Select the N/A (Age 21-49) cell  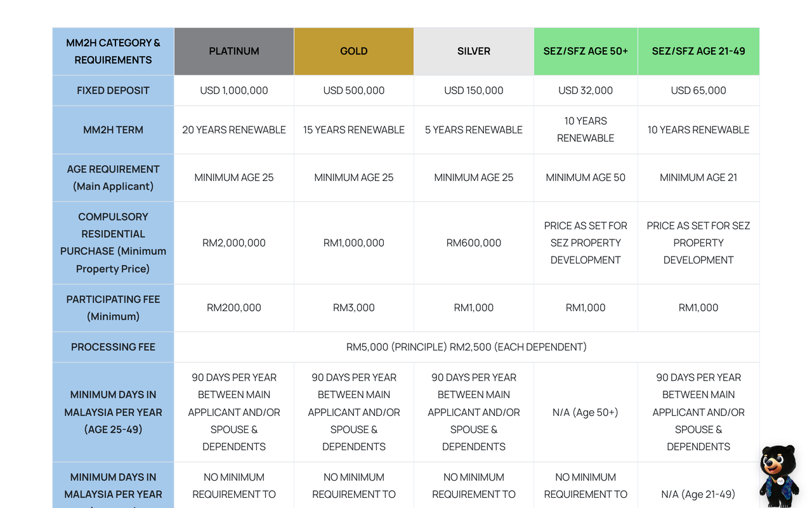pyautogui.click(x=698, y=494)
